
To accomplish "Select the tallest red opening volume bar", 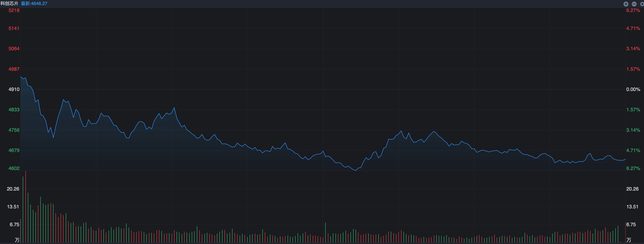I will [25, 207].
